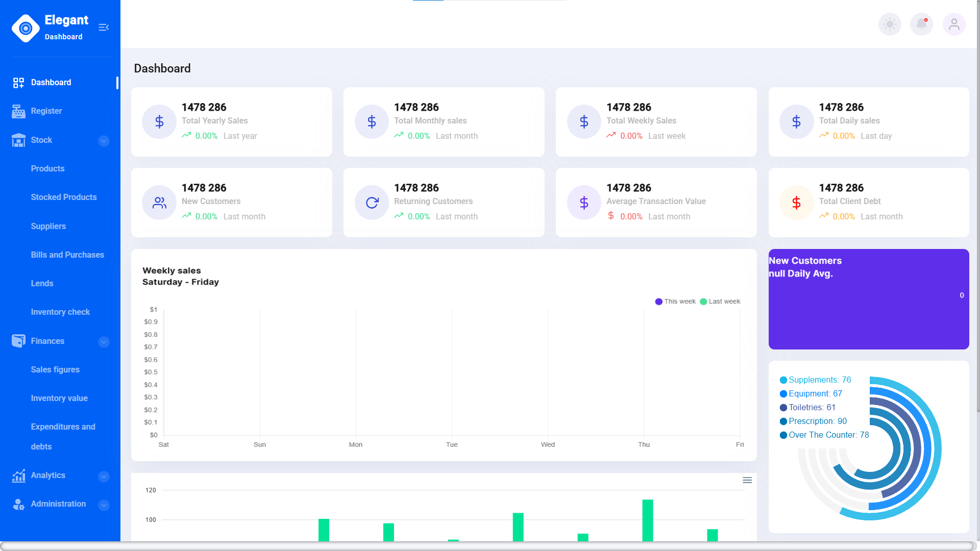Open the user profile avatar icon
Screen dimensions: 980x551
pos(953,24)
